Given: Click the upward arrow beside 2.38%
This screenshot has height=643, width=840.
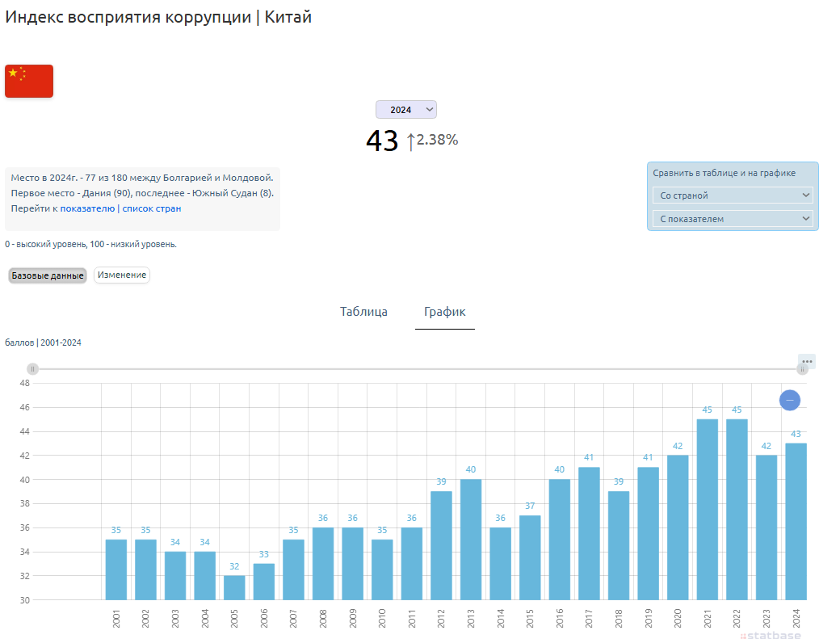Looking at the screenshot, I should [410, 141].
